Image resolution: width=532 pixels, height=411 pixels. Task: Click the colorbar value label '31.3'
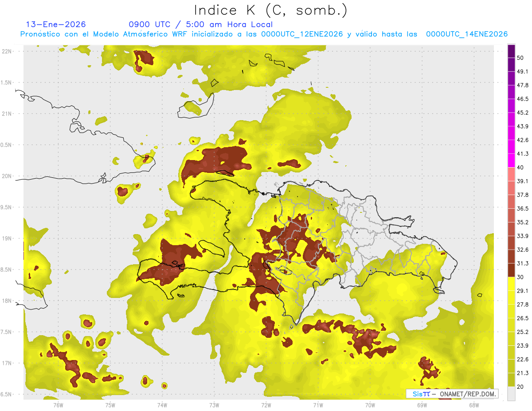pyautogui.click(x=523, y=263)
